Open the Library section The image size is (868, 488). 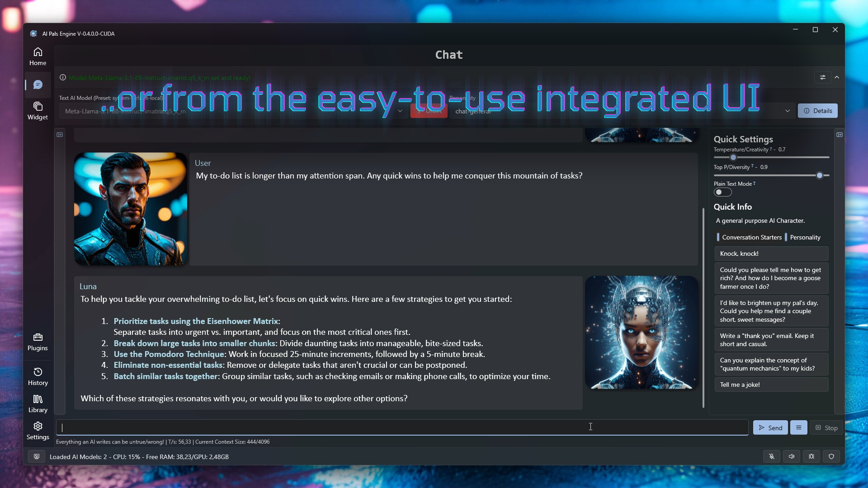coord(38,404)
